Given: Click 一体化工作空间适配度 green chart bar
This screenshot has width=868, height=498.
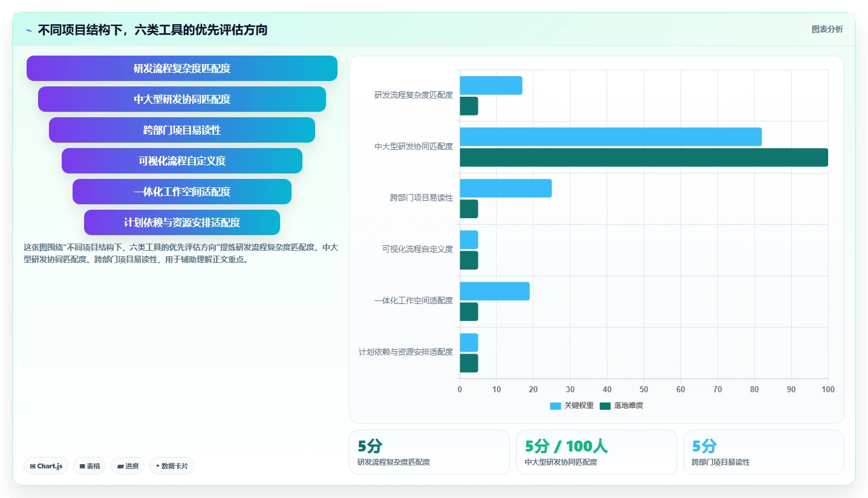Looking at the screenshot, I should point(469,311).
